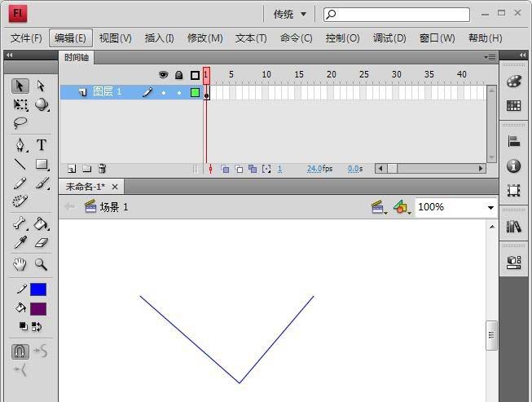Open the blue stroke color swatch
Screen dimensions: 532x402
coord(38,289)
